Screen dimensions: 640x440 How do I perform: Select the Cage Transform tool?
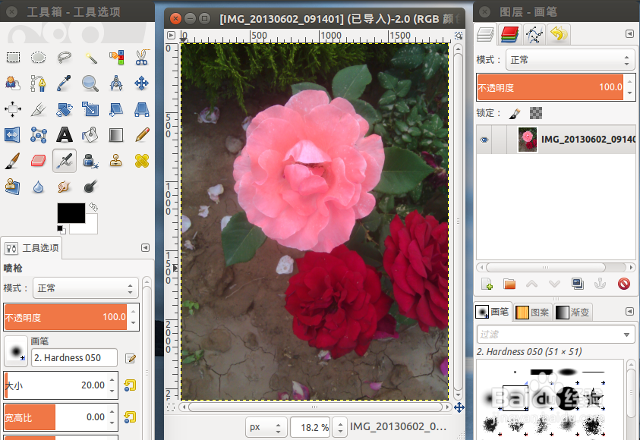tap(39, 135)
